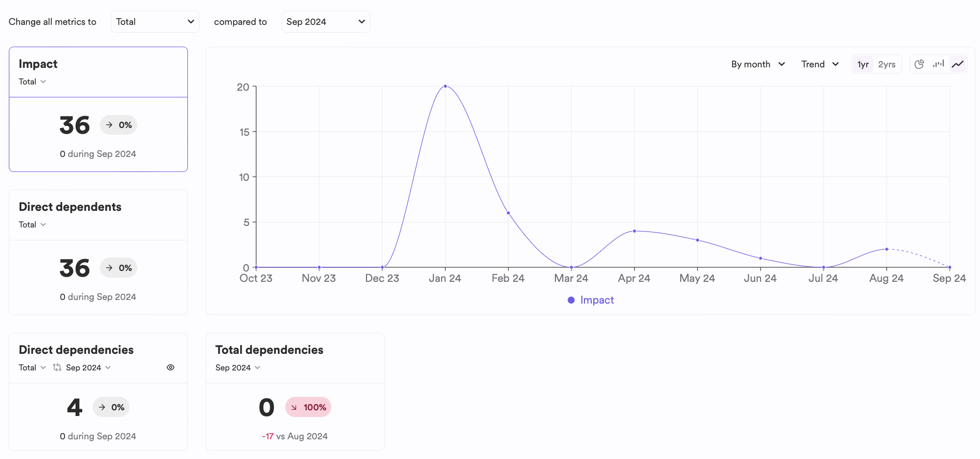Expand the Total selector under Direct dependents

32,224
